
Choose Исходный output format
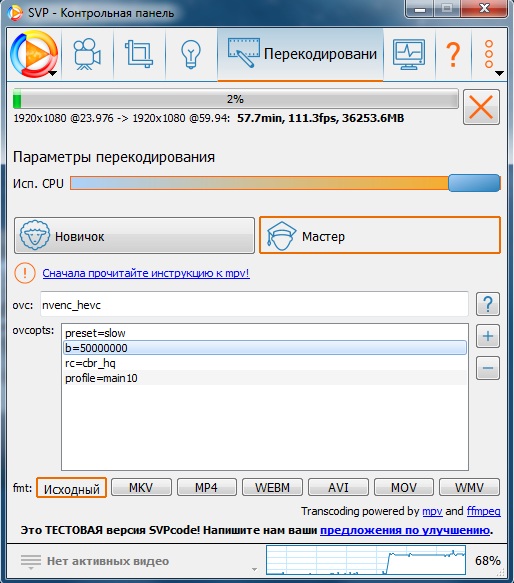(x=71, y=487)
